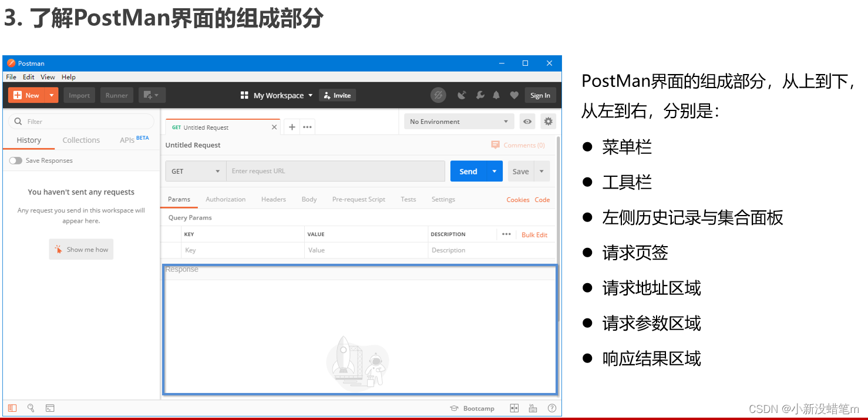
Task: Switch two-pane layout icon
Action: (514, 408)
